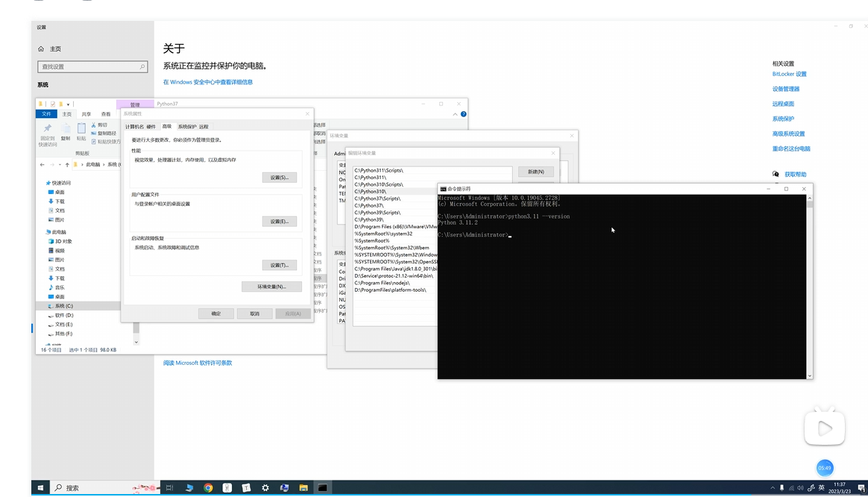Click the taskbar search box
The image size is (868, 497).
tap(105, 487)
